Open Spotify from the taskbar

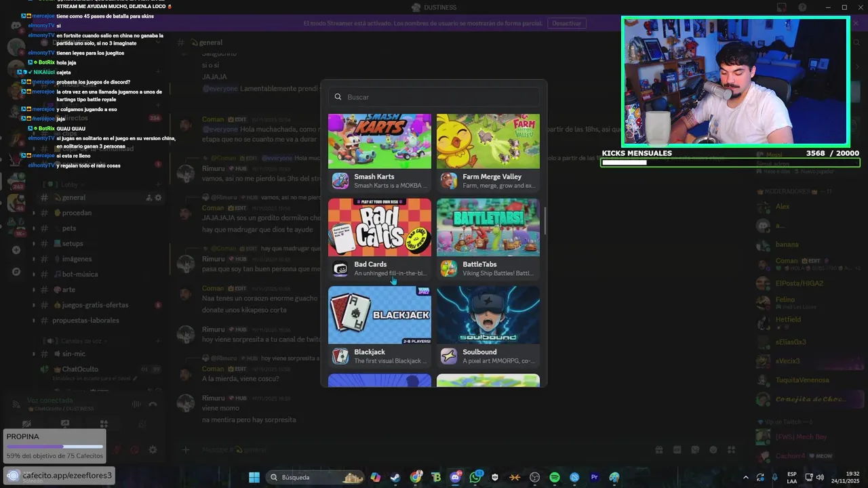coord(554,477)
